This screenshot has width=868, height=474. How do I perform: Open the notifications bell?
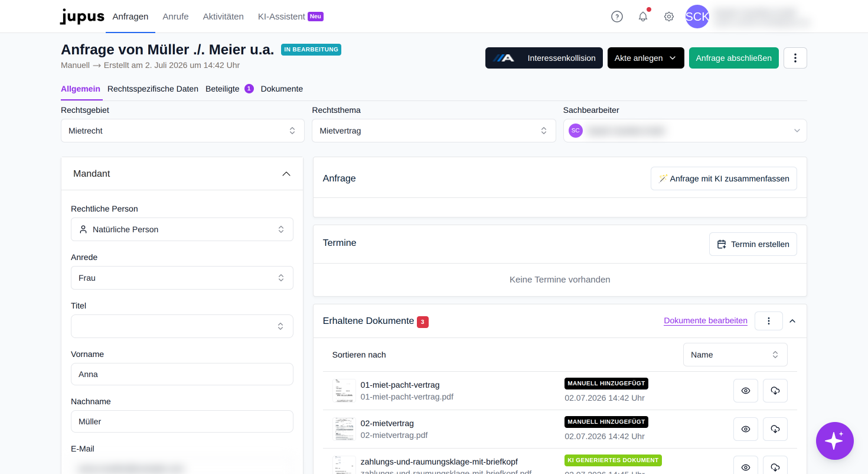(x=643, y=17)
